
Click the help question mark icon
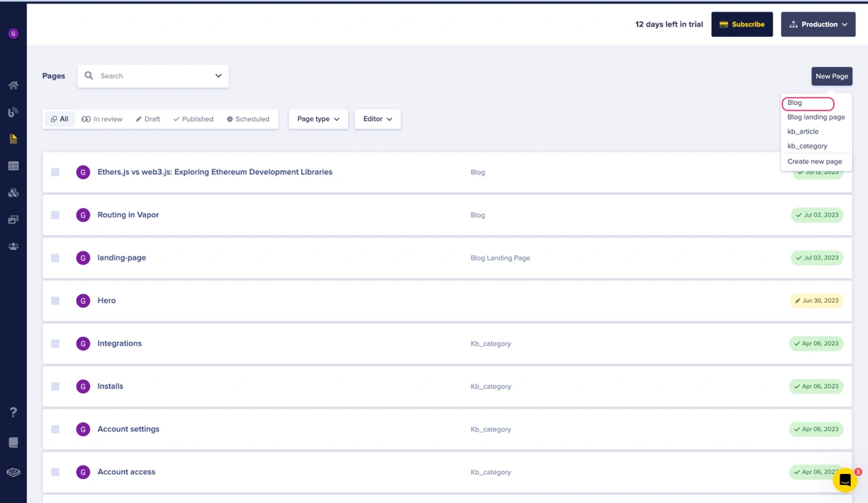tap(13, 412)
